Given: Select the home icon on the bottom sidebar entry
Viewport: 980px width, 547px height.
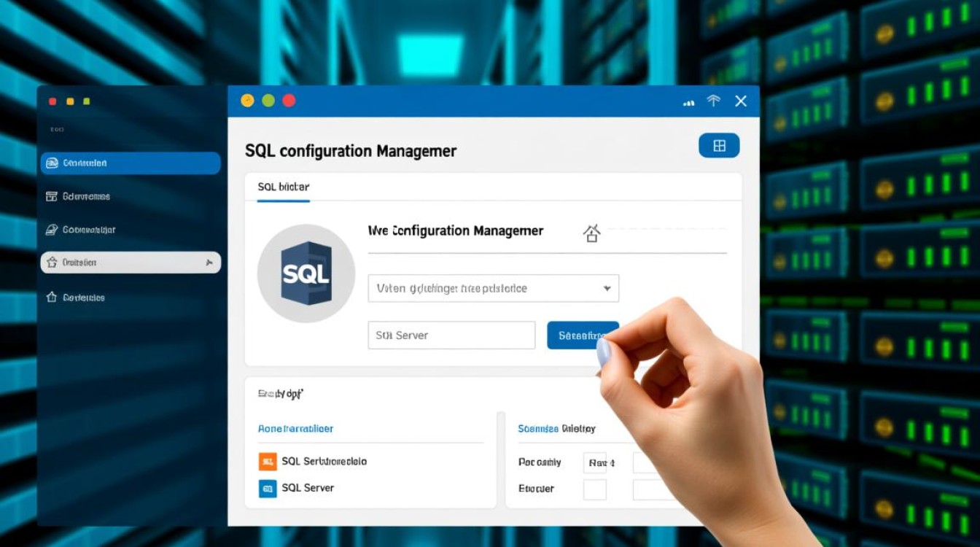Looking at the screenshot, I should [x=52, y=297].
